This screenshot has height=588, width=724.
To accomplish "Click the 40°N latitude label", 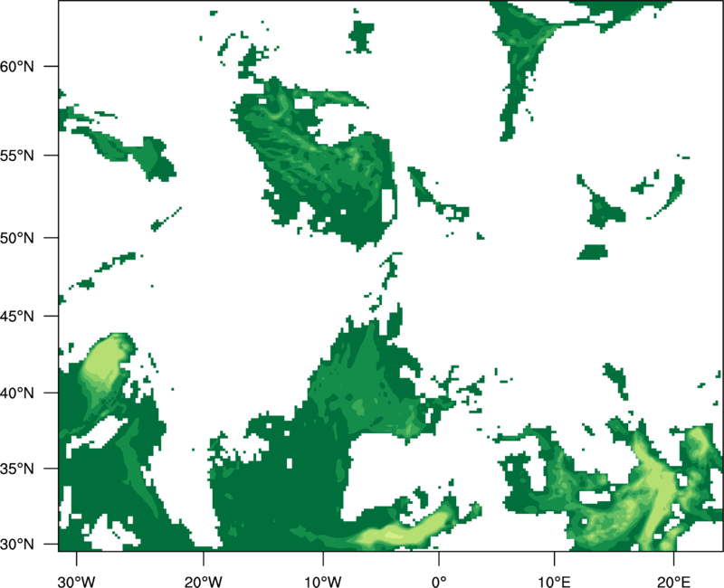I will click(17, 394).
